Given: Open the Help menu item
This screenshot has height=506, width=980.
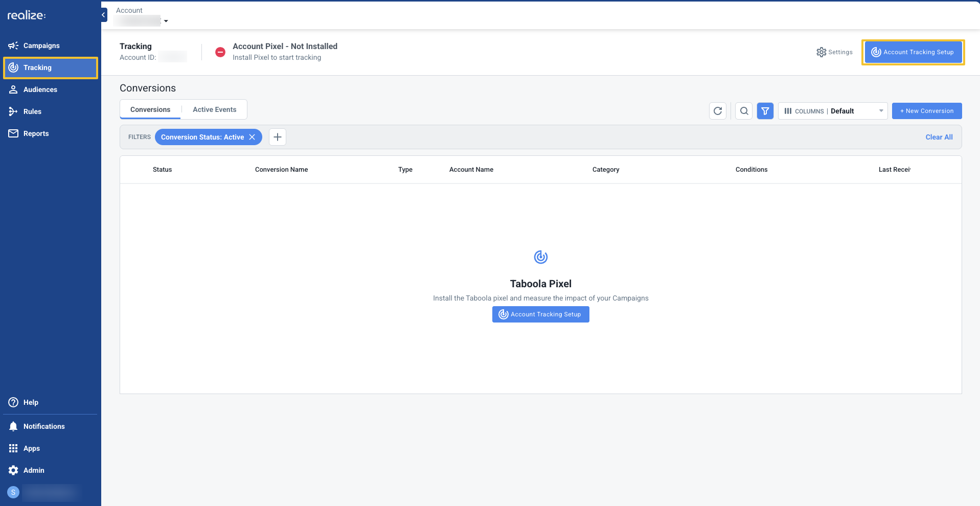Looking at the screenshot, I should pyautogui.click(x=50, y=402).
